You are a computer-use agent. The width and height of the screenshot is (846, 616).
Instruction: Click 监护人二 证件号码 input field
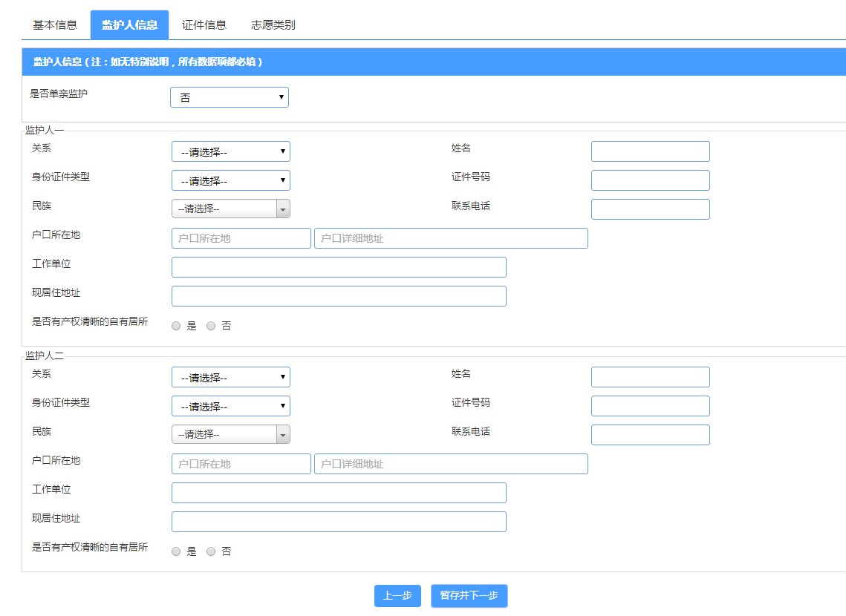(650, 406)
